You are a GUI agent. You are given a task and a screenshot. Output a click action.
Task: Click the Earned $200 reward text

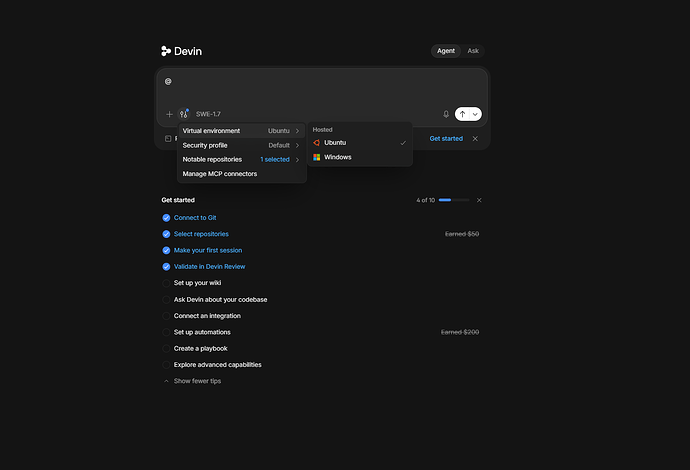point(460,332)
